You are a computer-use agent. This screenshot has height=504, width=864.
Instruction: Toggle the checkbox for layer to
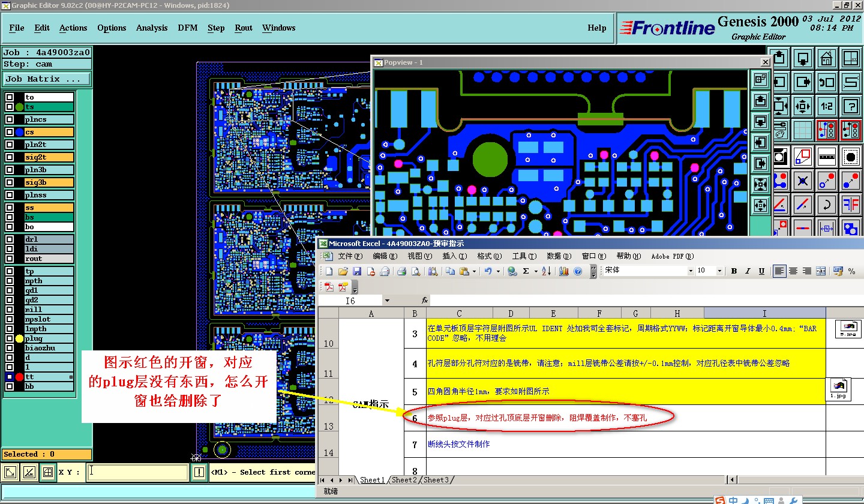[10, 97]
